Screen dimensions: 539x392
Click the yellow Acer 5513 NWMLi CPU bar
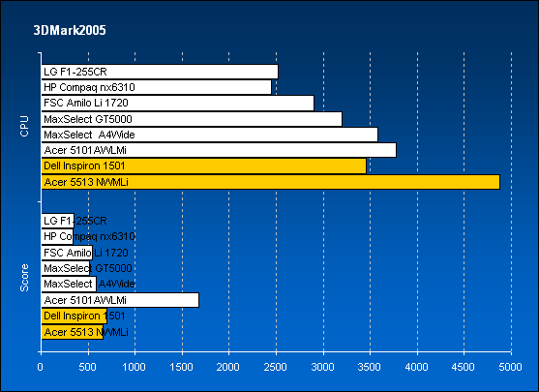[x=271, y=182]
